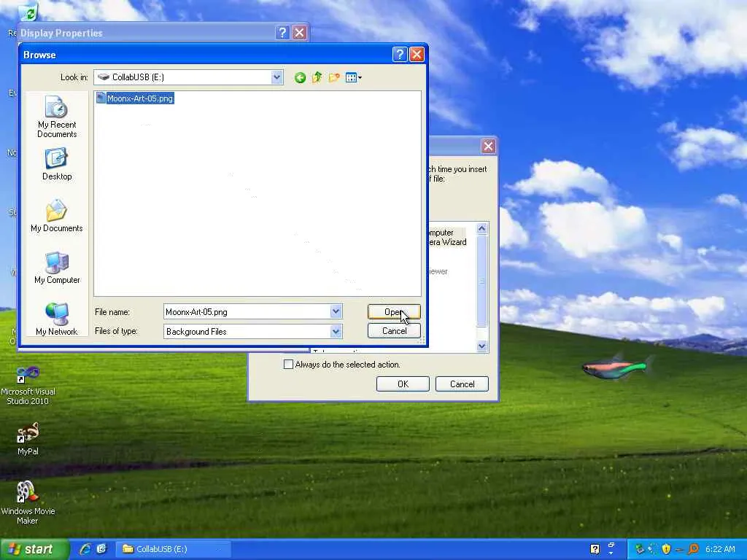Go to Desktop in places bar
The width and height of the screenshot is (747, 560).
[57, 164]
